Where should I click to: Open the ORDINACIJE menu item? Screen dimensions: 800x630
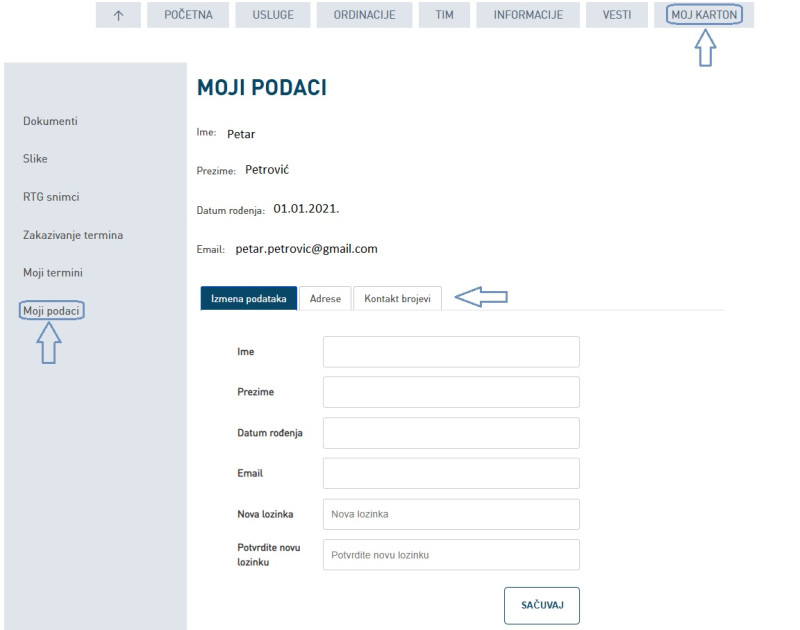coord(364,15)
